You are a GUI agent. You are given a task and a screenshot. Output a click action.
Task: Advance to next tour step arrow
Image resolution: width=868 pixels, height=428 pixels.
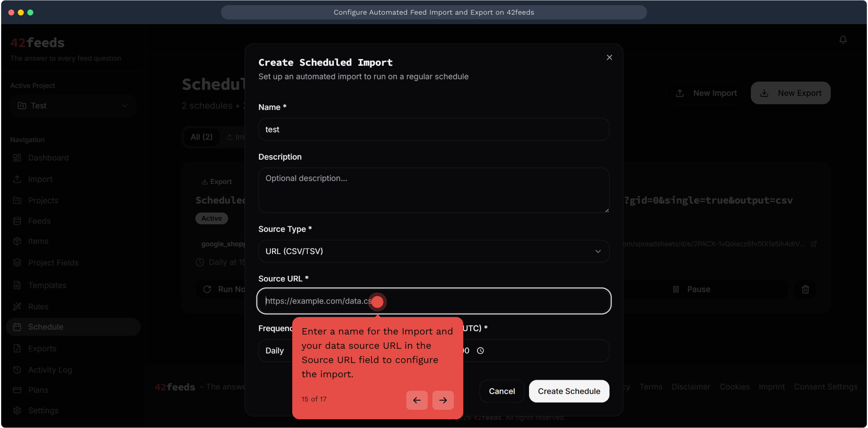[443, 400]
